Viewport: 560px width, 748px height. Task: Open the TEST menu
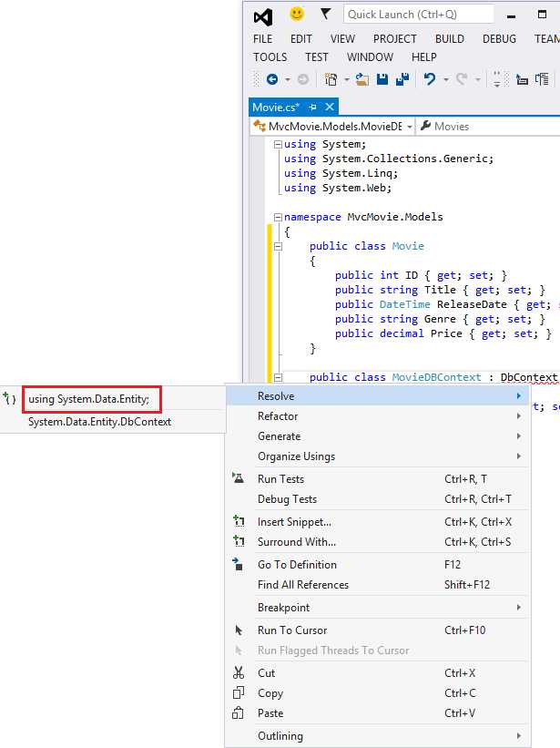tap(317, 57)
